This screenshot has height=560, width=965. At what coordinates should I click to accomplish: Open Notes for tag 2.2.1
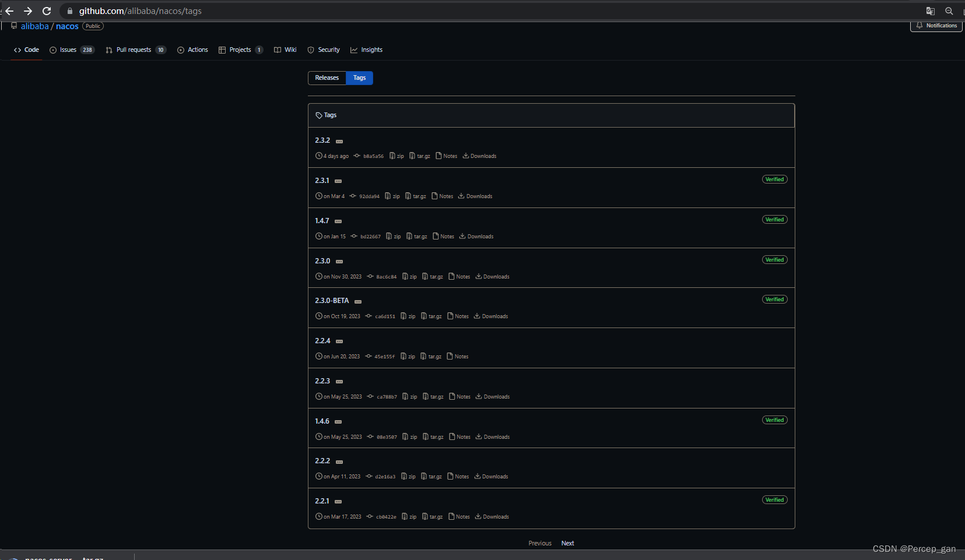coord(459,517)
